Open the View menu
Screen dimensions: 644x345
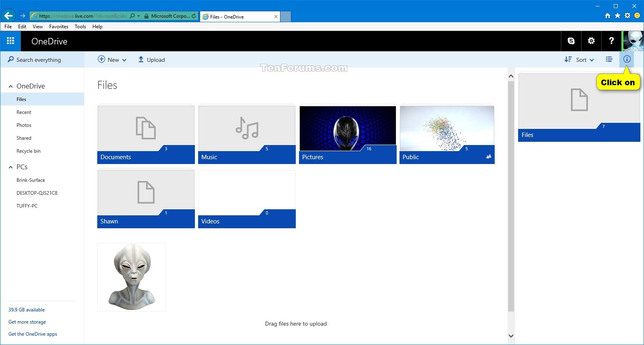tap(38, 27)
